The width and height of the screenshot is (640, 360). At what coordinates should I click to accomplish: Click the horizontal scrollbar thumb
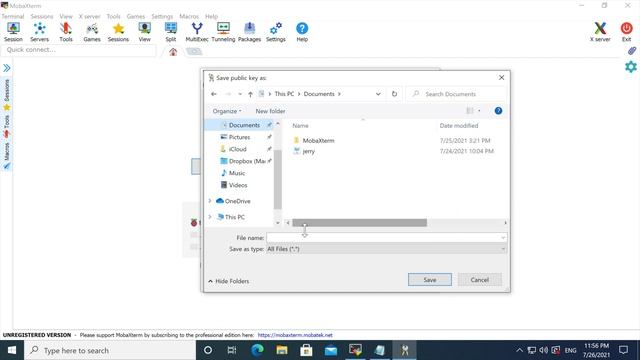[x=360, y=222]
